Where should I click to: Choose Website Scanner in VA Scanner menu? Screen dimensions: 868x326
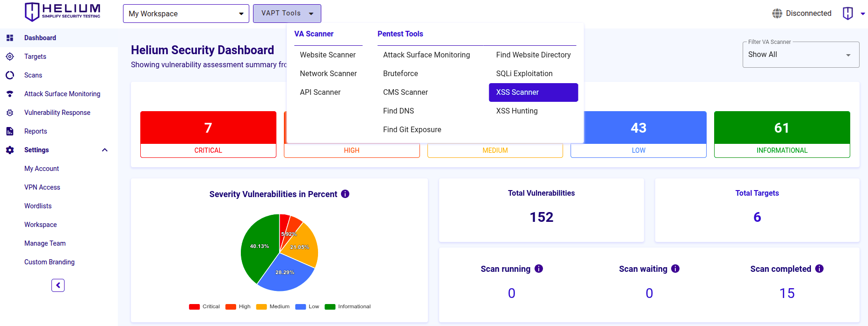click(327, 55)
